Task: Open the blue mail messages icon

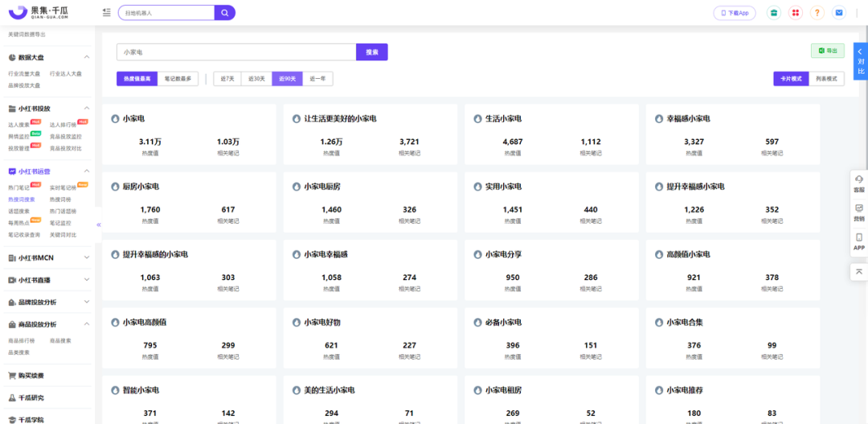Action: [839, 13]
